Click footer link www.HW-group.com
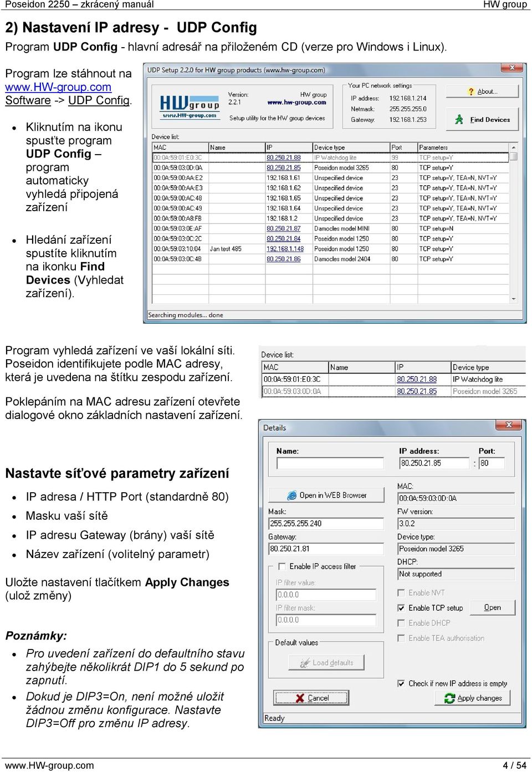Viewport: 532px width, 772px height. click(x=49, y=765)
